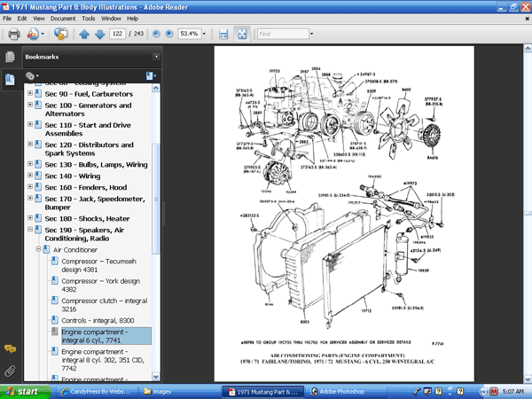Expand Sec 120 - Distributors and Spark Systems
The image size is (532, 399).
tap(30, 144)
